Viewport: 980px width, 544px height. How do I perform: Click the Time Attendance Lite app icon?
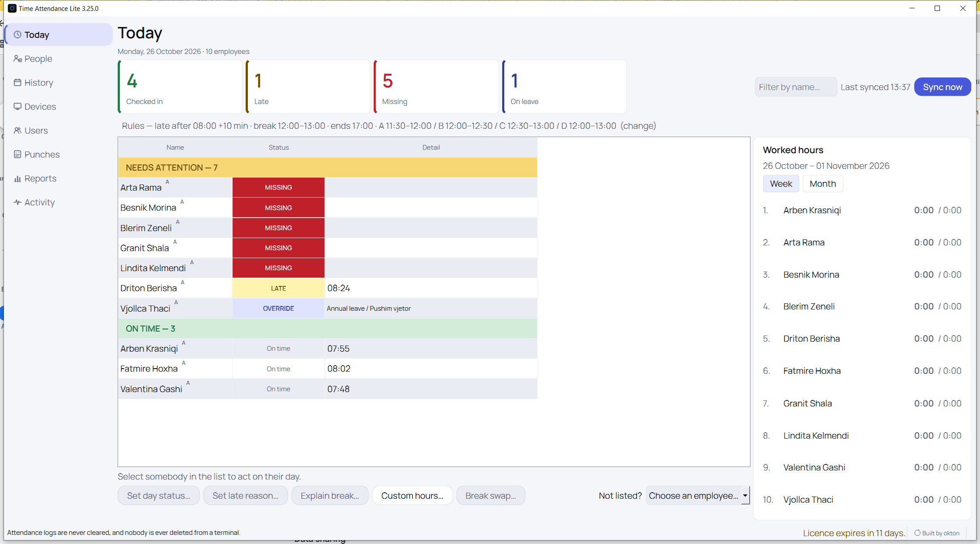click(x=12, y=8)
